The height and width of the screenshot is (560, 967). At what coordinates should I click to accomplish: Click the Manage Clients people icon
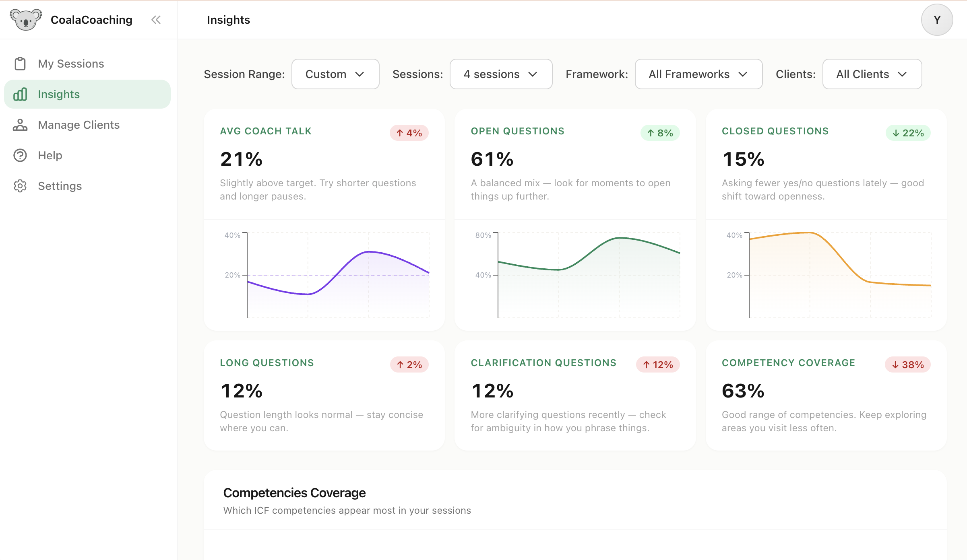[x=20, y=125]
